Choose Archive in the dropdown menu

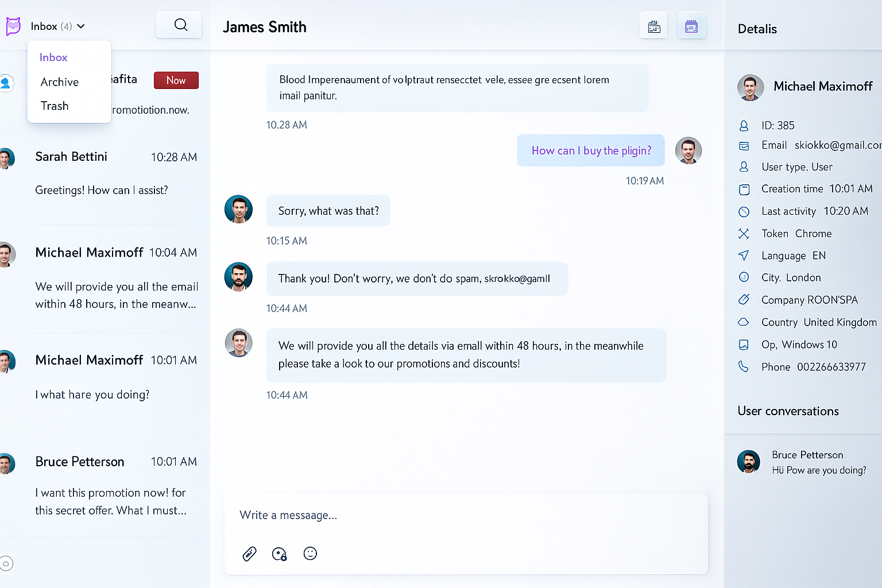point(60,82)
